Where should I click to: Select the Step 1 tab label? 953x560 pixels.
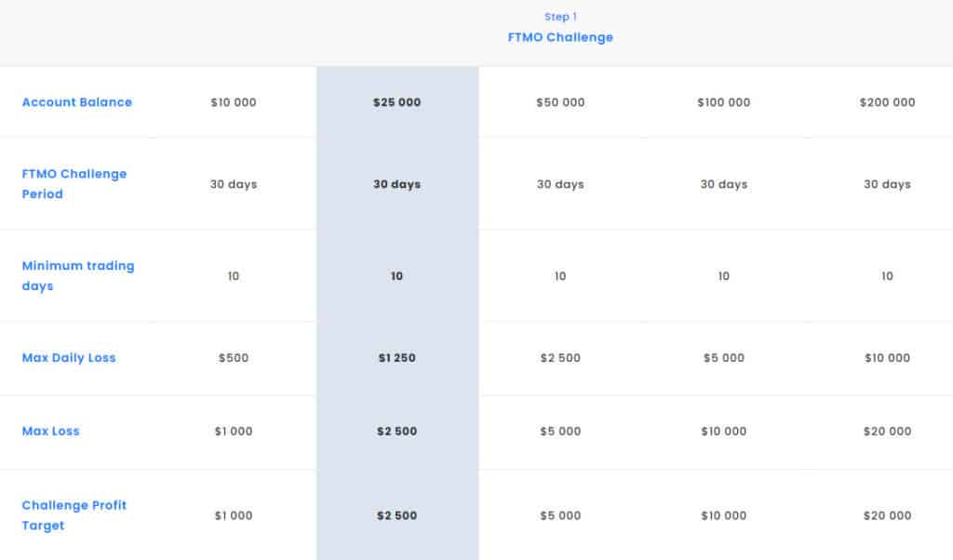pos(559,17)
